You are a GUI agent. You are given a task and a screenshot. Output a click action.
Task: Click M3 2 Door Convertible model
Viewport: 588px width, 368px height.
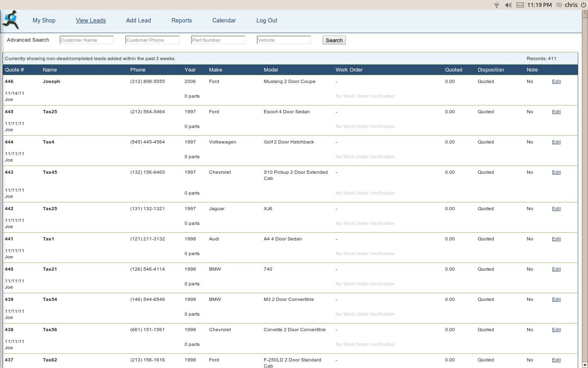(x=289, y=299)
